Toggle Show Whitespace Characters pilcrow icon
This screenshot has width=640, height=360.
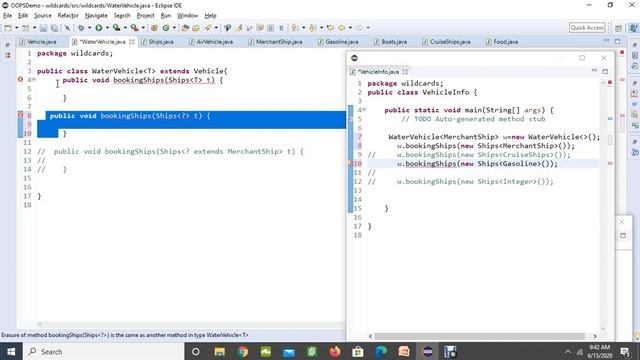point(281,28)
